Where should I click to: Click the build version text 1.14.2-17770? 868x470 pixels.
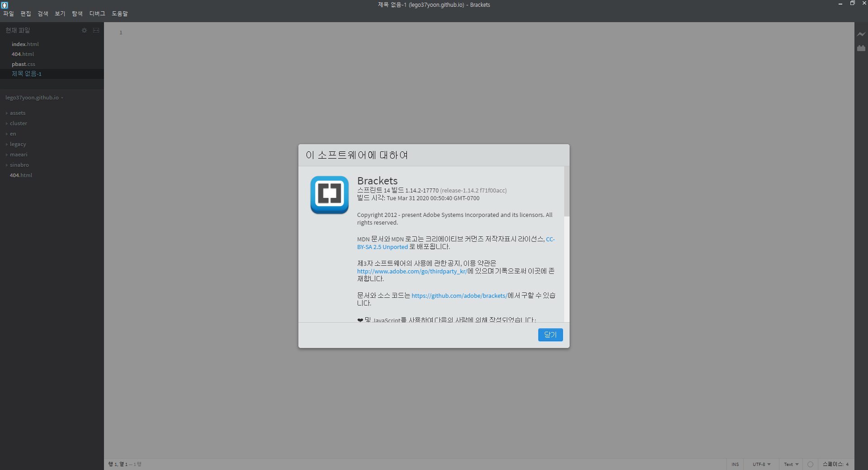(422, 191)
